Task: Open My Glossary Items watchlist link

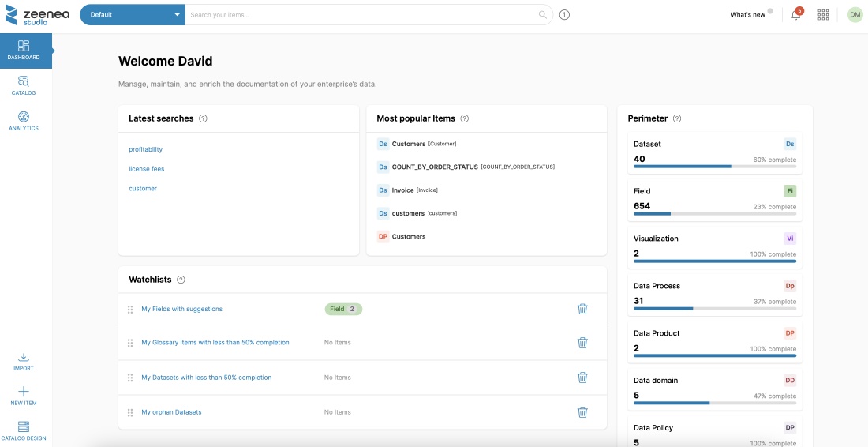Action: pyautogui.click(x=215, y=343)
